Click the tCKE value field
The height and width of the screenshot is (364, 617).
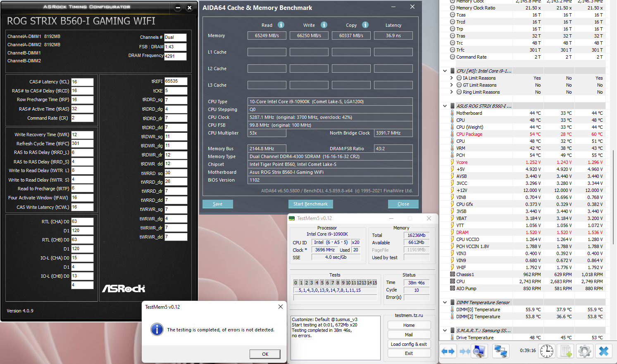(x=176, y=90)
